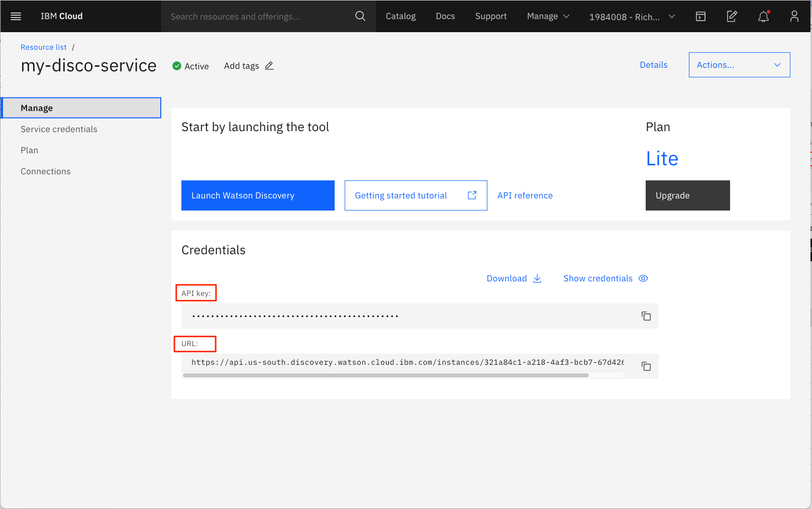Open the IBM Cloud Shell icon
This screenshot has height=509, width=812.
700,17
